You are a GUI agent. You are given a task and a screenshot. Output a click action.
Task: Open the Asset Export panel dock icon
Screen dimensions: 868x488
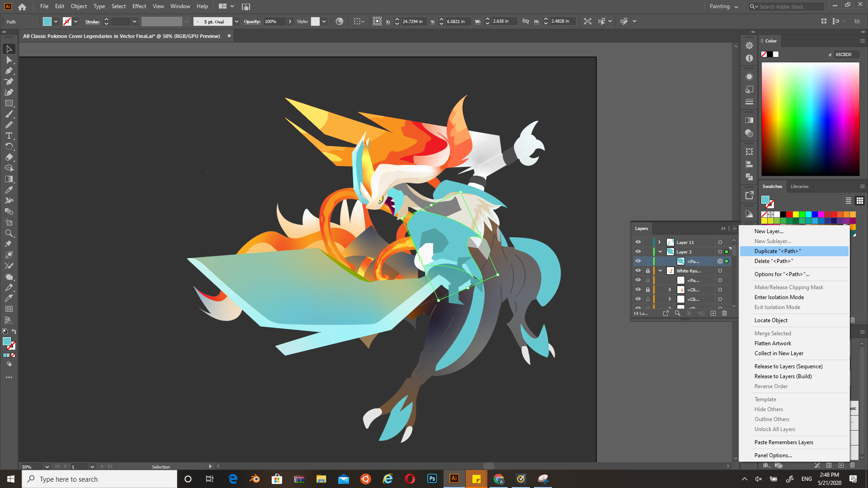pyautogui.click(x=749, y=195)
